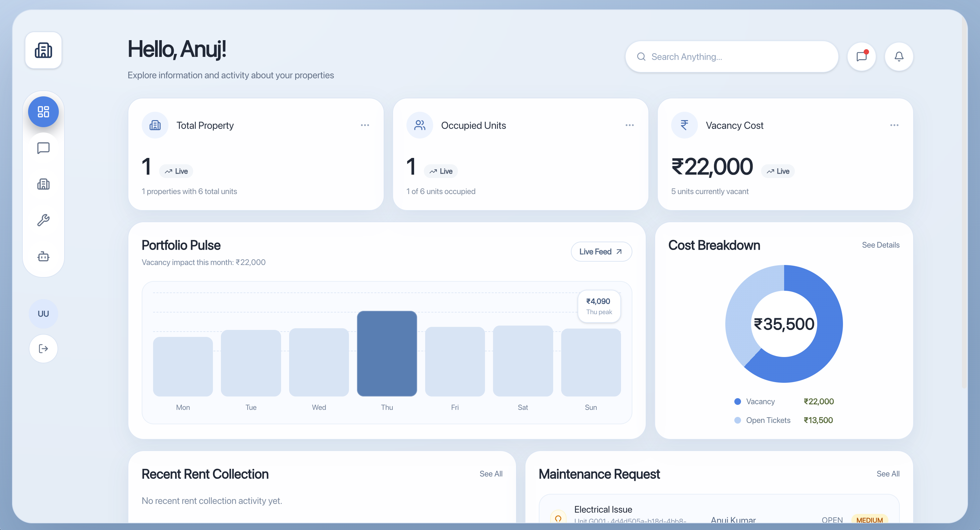Screen dimensions: 980x530
Task: Open the Vacancy Cost card options menu
Action: (894, 125)
